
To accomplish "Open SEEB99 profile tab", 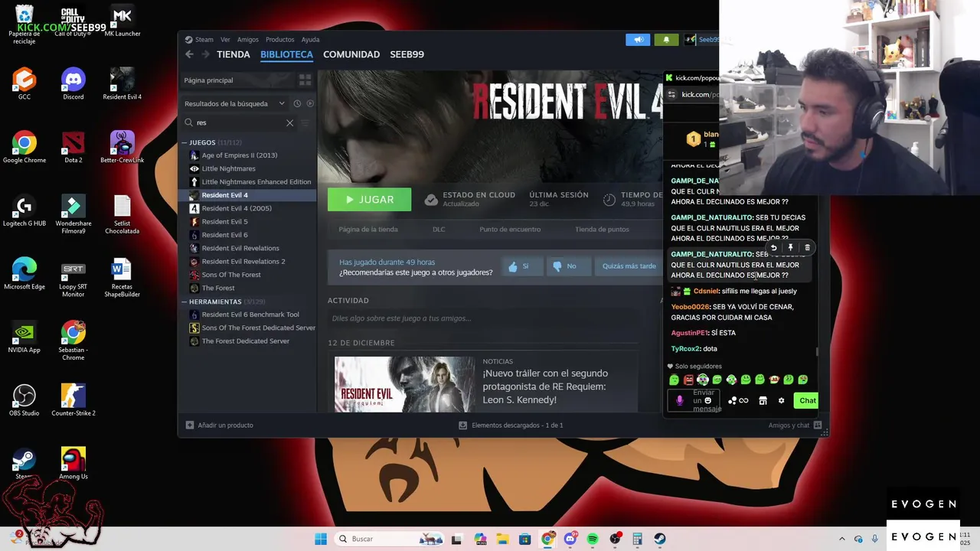I will 407,54.
